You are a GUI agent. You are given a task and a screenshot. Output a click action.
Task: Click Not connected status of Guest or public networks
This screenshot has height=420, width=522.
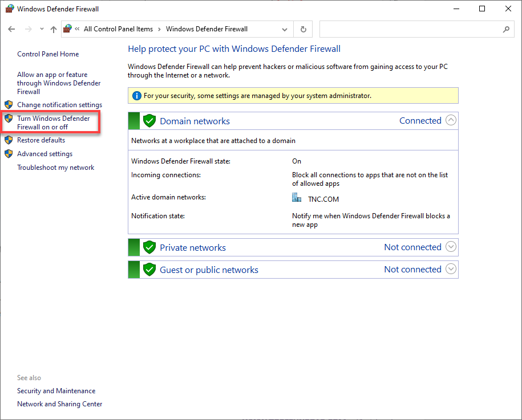(x=412, y=270)
